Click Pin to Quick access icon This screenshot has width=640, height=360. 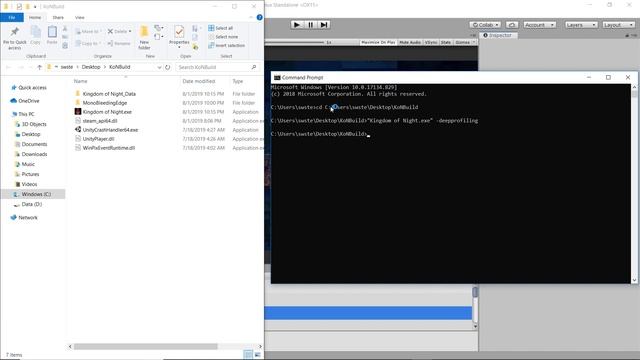[x=15, y=32]
